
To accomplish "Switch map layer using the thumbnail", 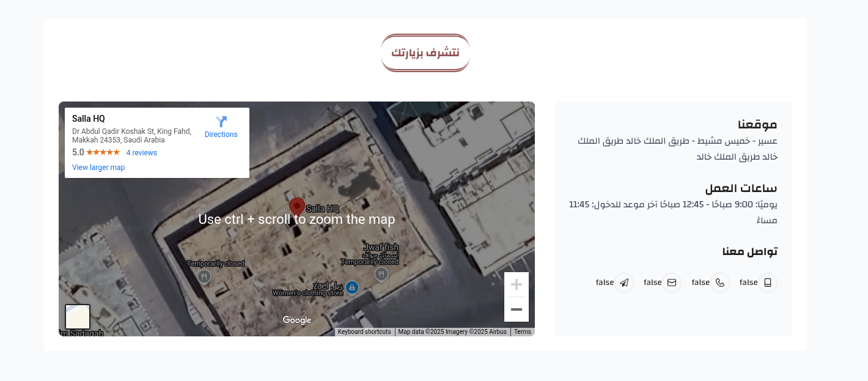I will pyautogui.click(x=78, y=317).
